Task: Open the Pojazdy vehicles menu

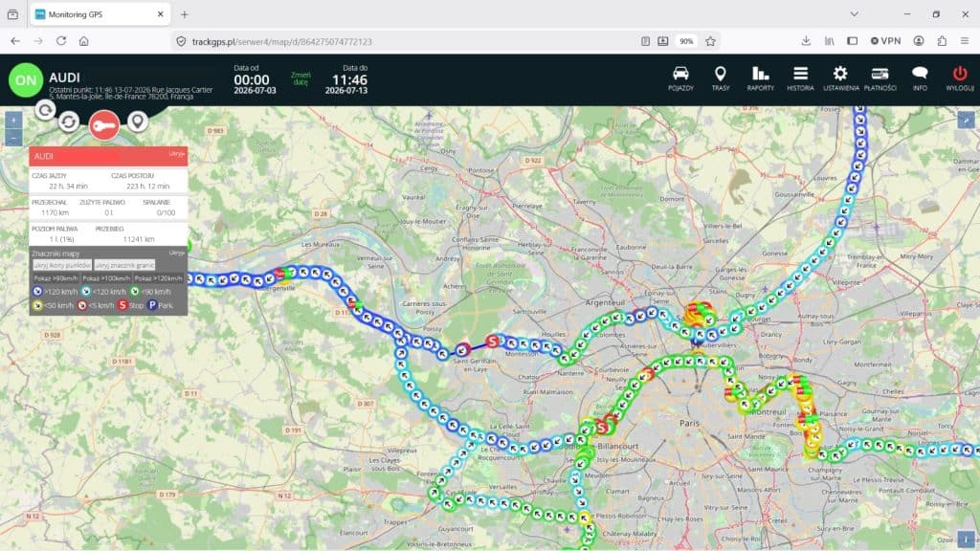Action: click(680, 79)
